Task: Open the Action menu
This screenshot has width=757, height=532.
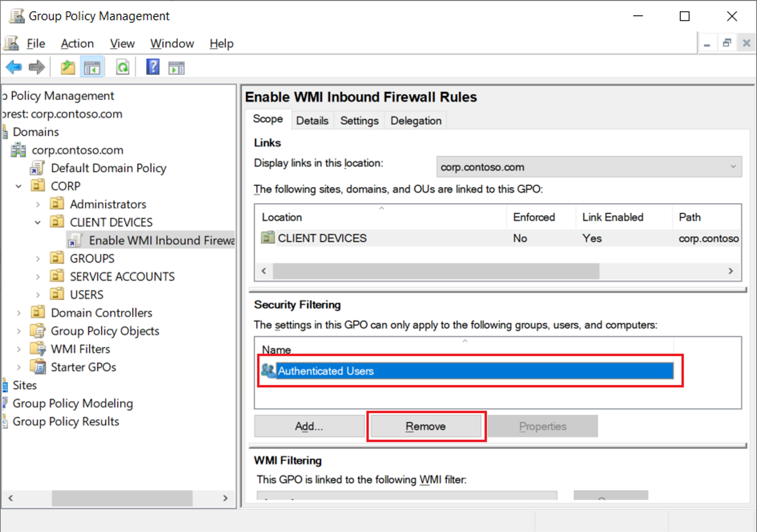Action: click(x=77, y=44)
